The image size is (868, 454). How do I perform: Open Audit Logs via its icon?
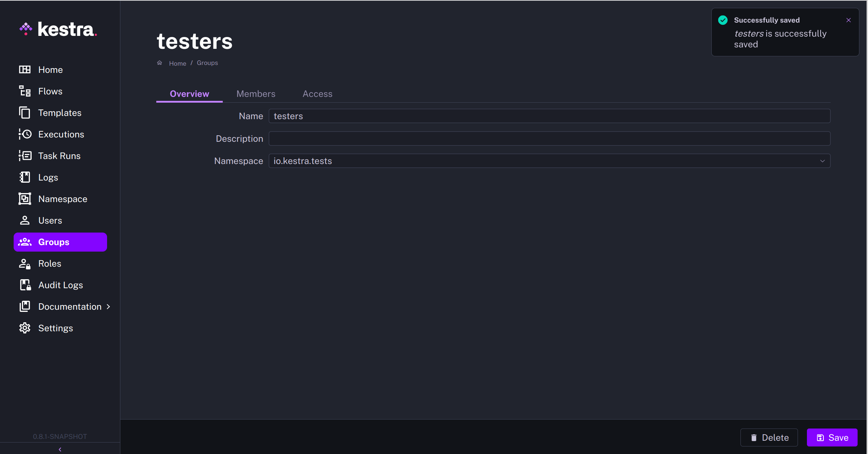click(x=25, y=285)
